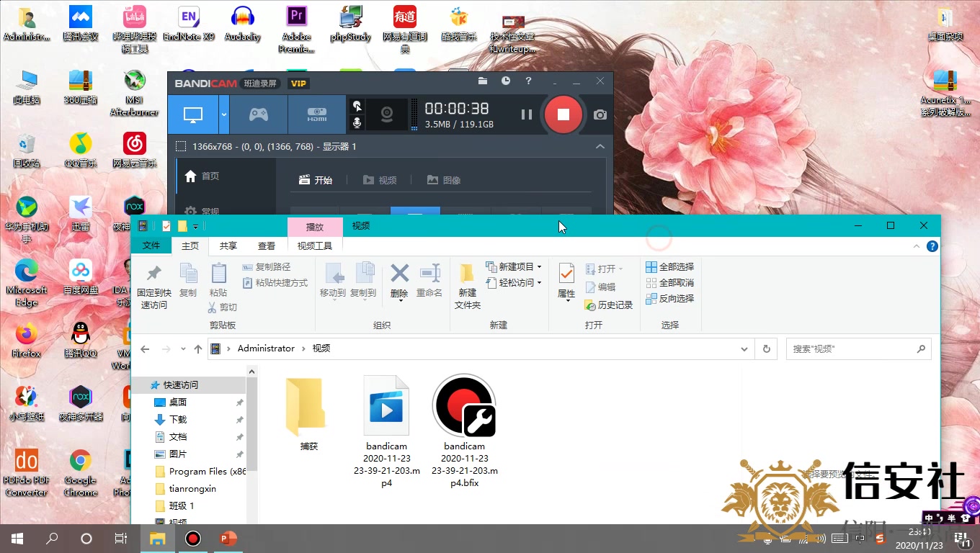Viewport: 980px width, 553px height.
Task: Pin to quick access (固定到快速访问)
Action: [153, 285]
